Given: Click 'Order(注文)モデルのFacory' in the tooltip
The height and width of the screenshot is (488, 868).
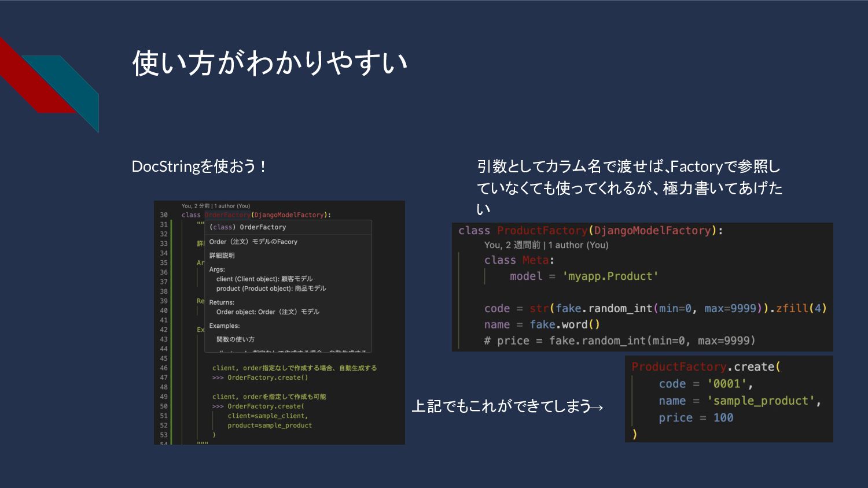Looking at the screenshot, I should [253, 242].
